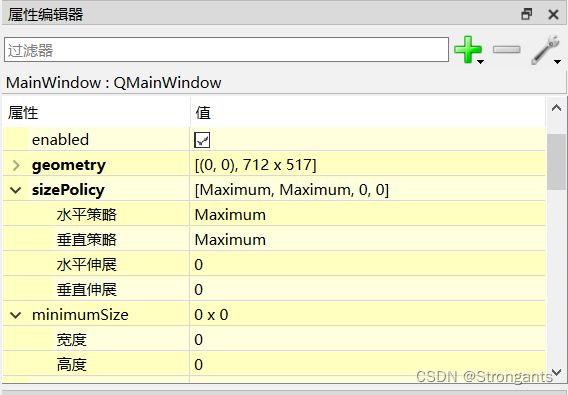Select the 垂直伸展 property label
The image size is (568, 395).
87,290
